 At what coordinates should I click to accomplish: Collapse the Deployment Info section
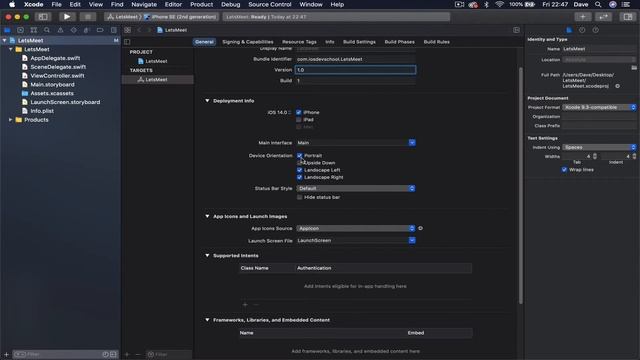tap(207, 100)
